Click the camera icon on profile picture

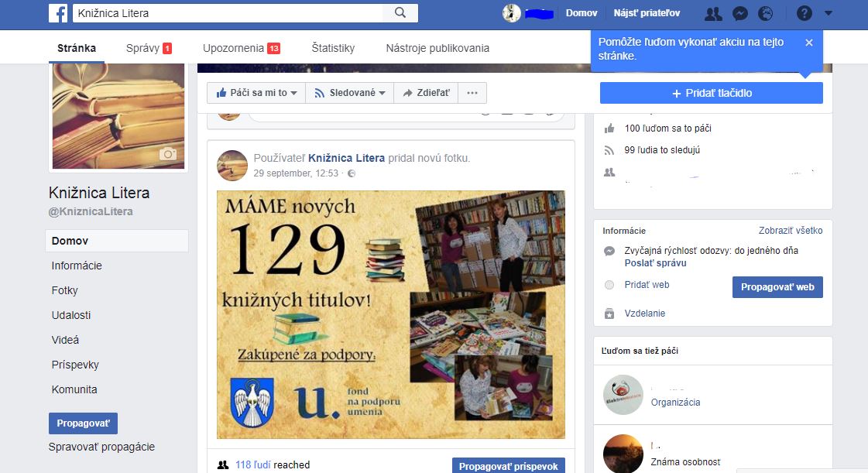point(167,154)
